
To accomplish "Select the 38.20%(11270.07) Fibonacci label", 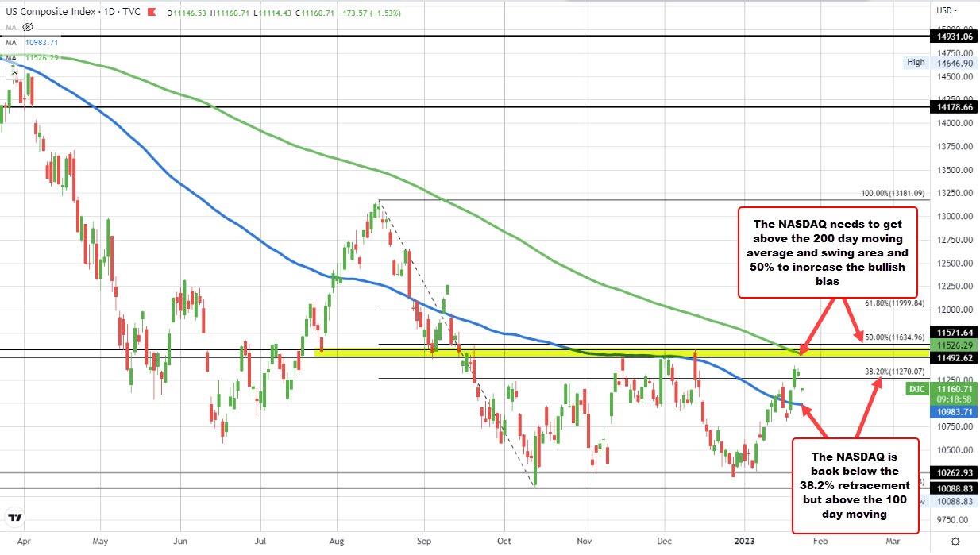I will point(896,371).
